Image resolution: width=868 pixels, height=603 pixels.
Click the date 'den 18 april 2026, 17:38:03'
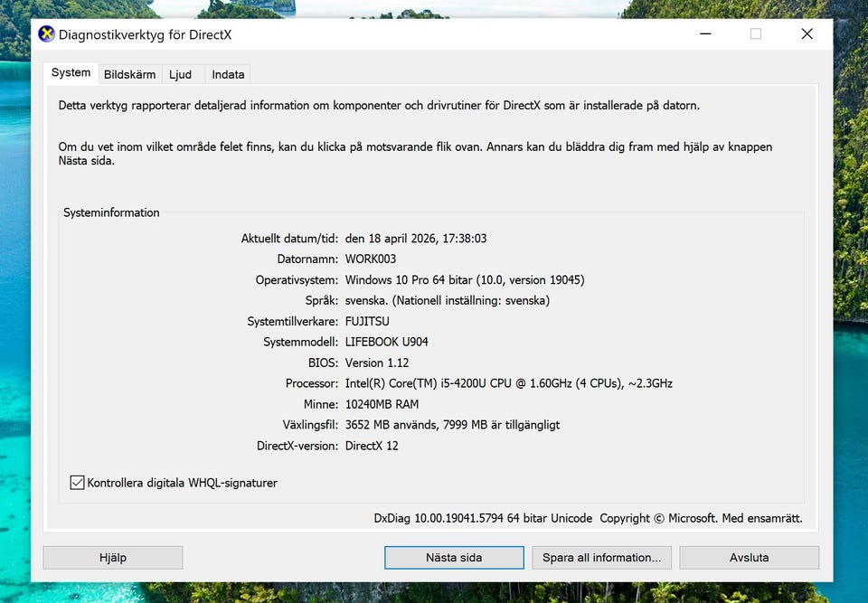point(416,239)
